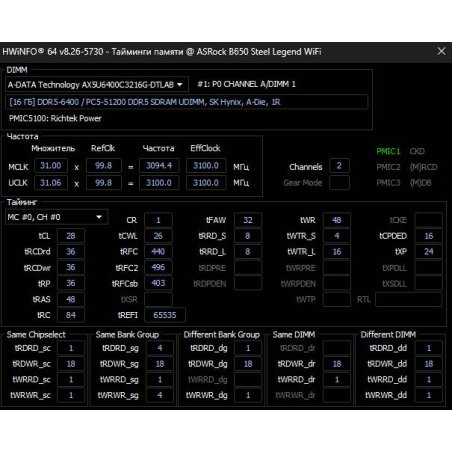Click the tRFC value 440

(158, 251)
